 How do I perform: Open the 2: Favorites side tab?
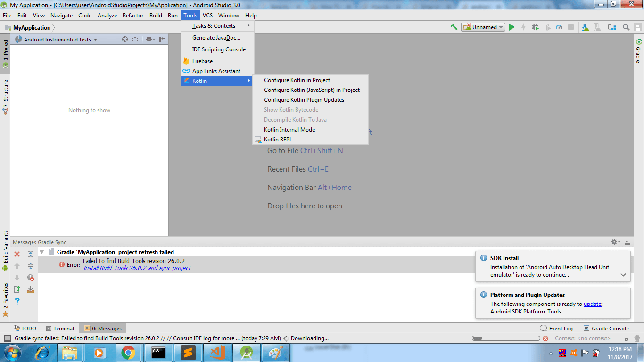tap(5, 299)
